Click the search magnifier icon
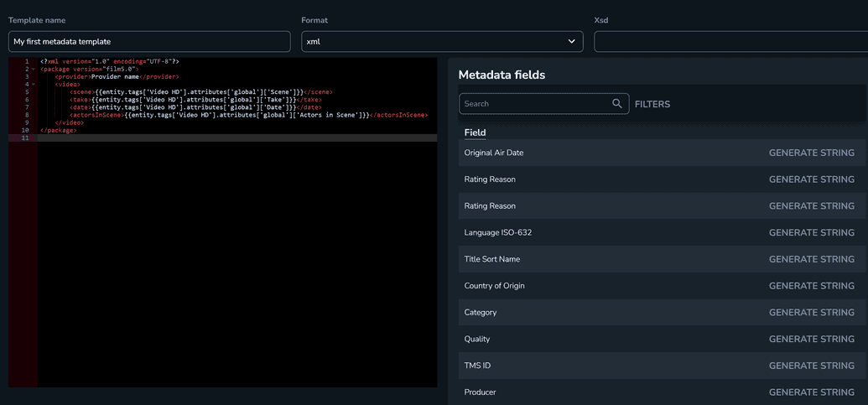The height and width of the screenshot is (405, 868). pyautogui.click(x=616, y=103)
